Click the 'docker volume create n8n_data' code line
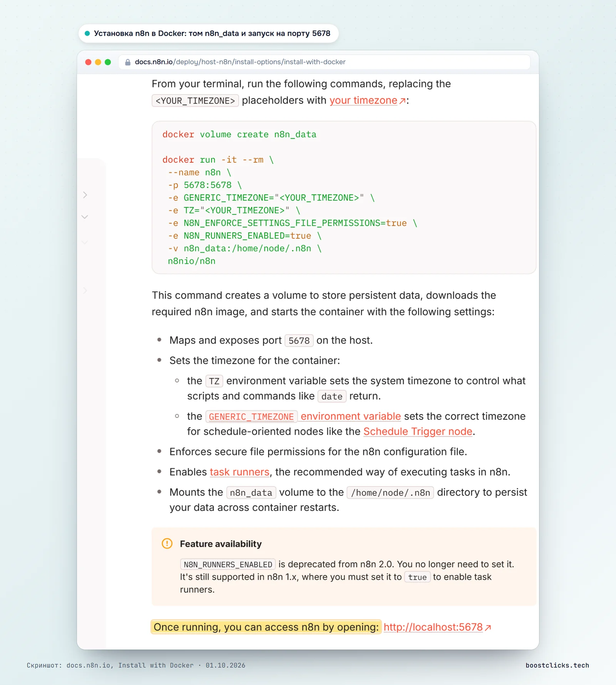 click(239, 134)
